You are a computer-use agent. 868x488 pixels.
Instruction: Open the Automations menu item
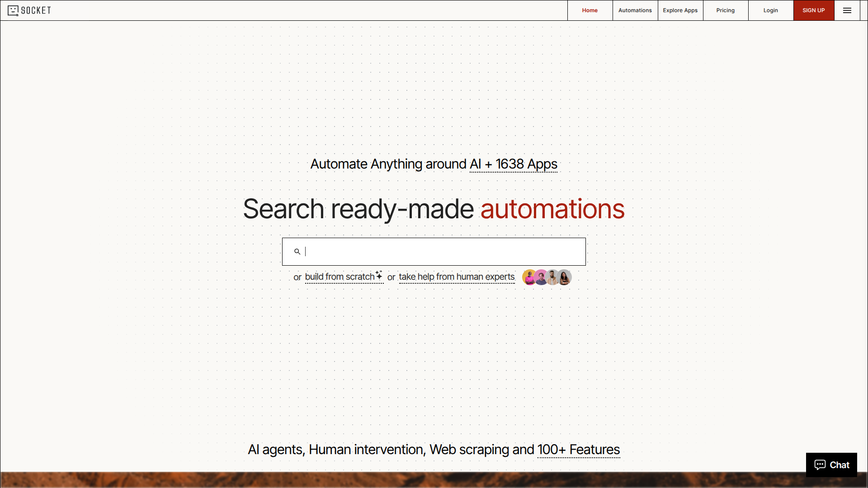click(x=635, y=10)
